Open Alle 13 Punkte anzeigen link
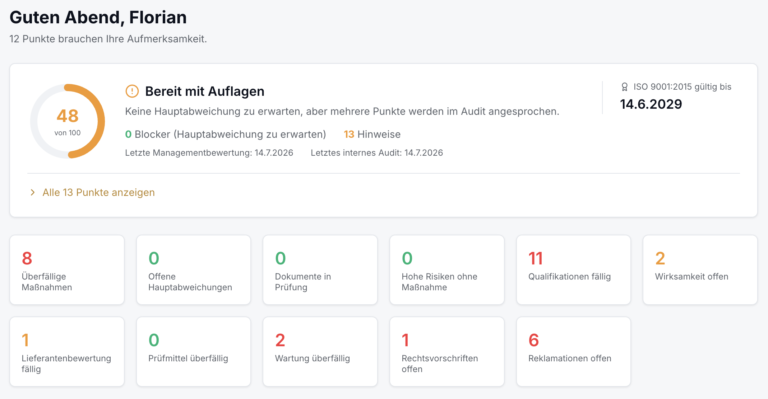This screenshot has height=399, width=768. (98, 192)
